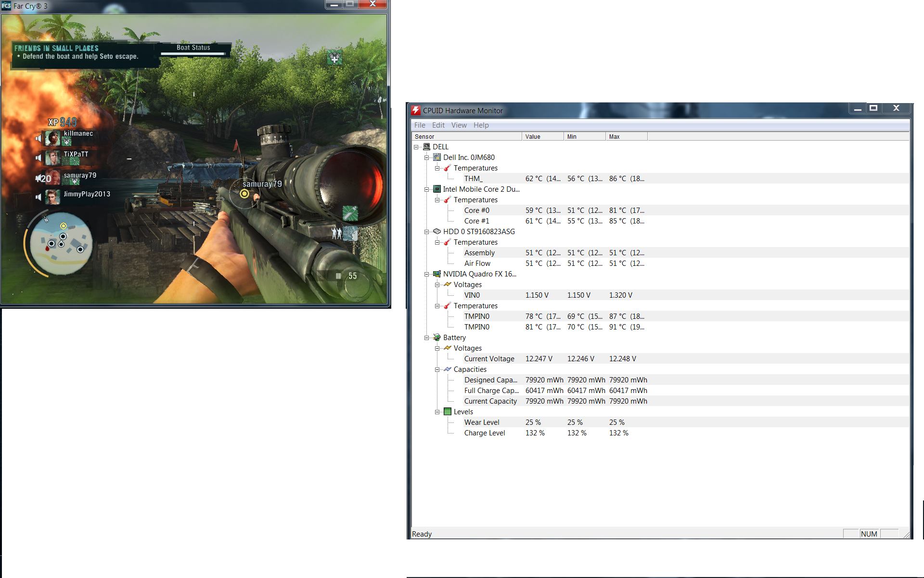Collapse the HDD 0 ST9160823ASG node
The height and width of the screenshot is (578, 924).
[x=427, y=232]
